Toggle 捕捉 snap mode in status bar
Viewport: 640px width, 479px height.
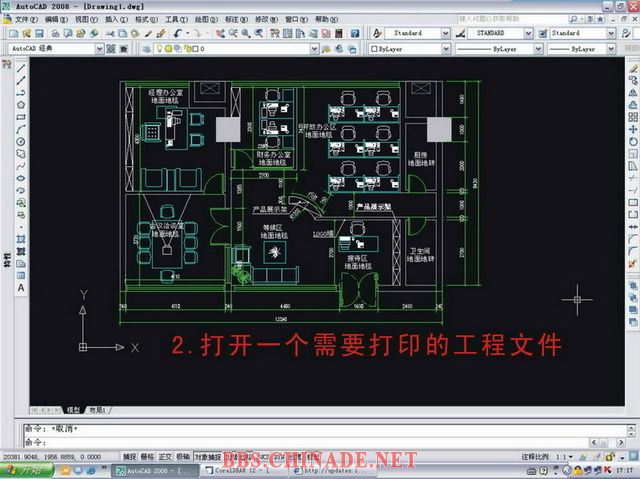[x=129, y=457]
